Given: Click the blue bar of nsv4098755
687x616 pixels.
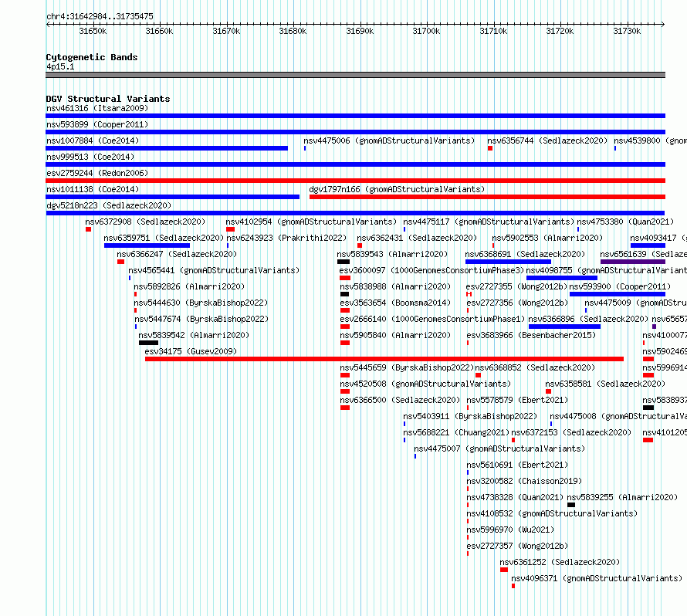Looking at the screenshot, I should [562, 278].
